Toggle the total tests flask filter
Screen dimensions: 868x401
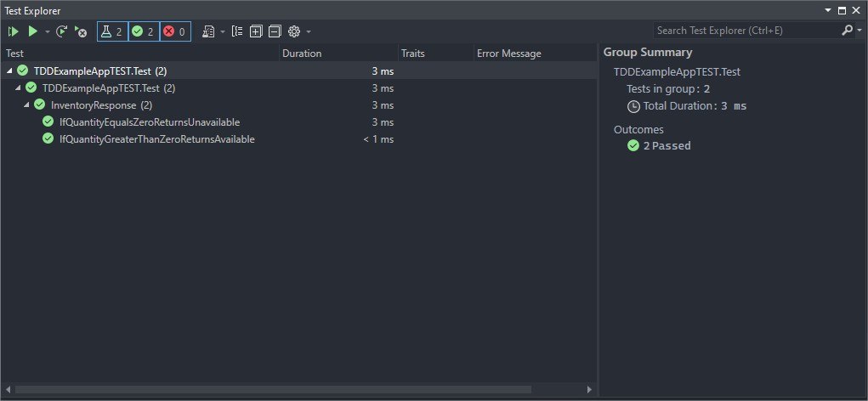pyautogui.click(x=112, y=31)
